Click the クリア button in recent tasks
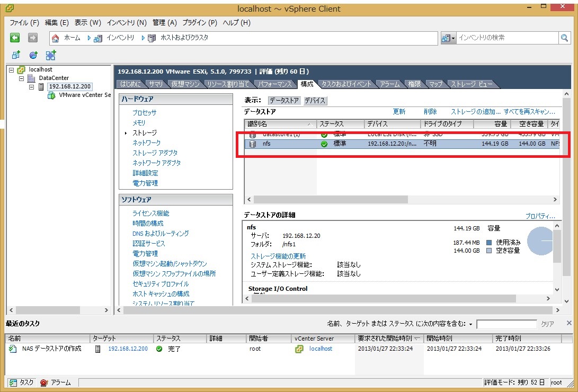 pyautogui.click(x=547, y=324)
